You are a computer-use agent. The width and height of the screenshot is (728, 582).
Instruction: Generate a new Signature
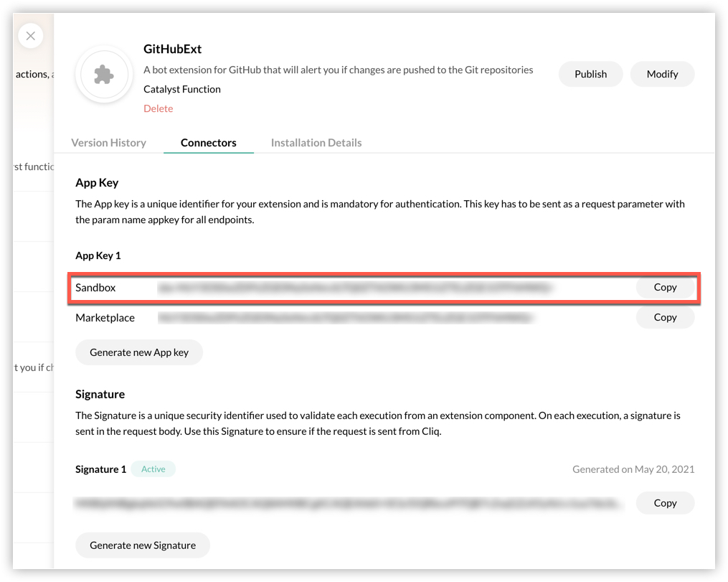[143, 545]
